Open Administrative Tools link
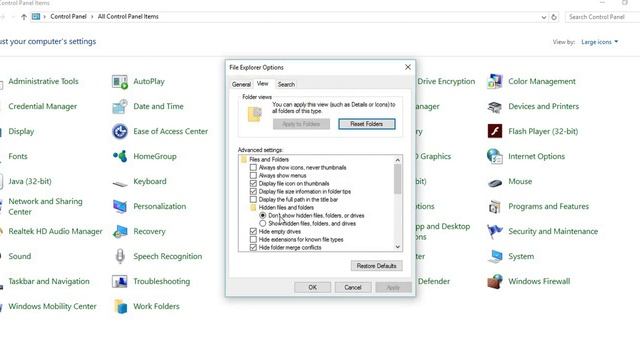 43,81
